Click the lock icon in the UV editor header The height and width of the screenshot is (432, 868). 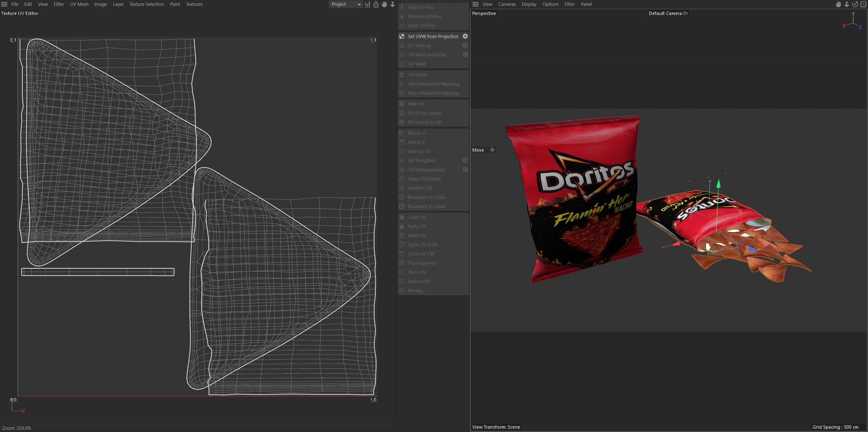(376, 4)
